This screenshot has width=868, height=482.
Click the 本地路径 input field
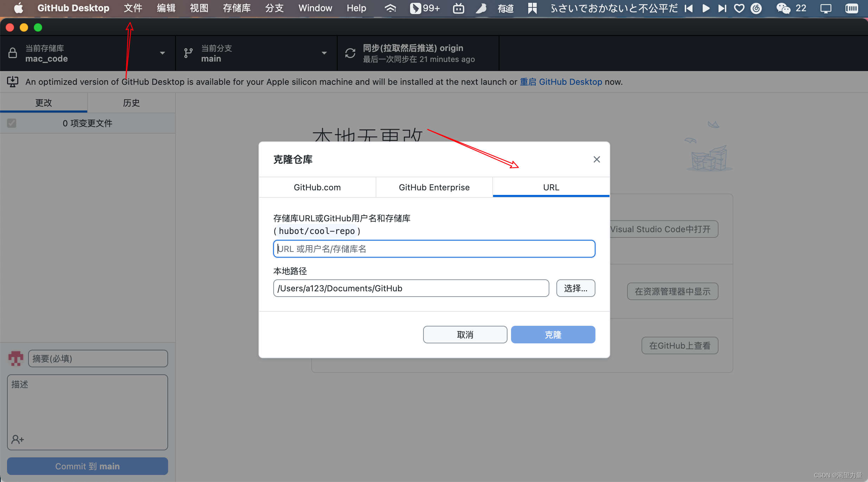click(411, 288)
